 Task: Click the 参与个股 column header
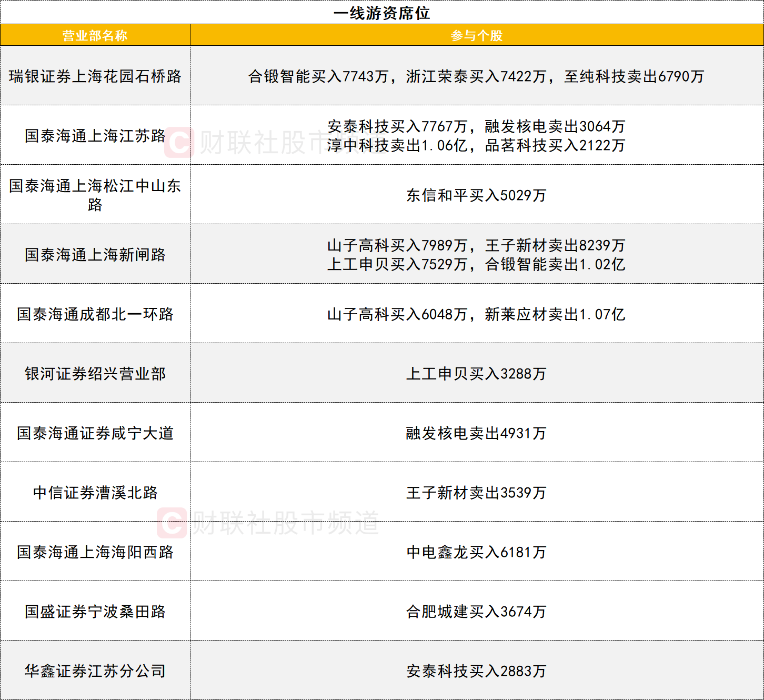(x=476, y=35)
